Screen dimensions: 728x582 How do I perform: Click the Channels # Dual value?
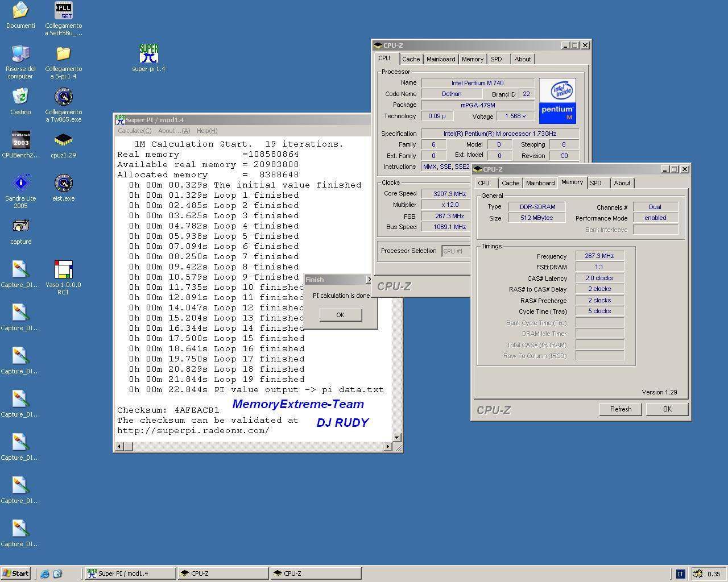655,207
